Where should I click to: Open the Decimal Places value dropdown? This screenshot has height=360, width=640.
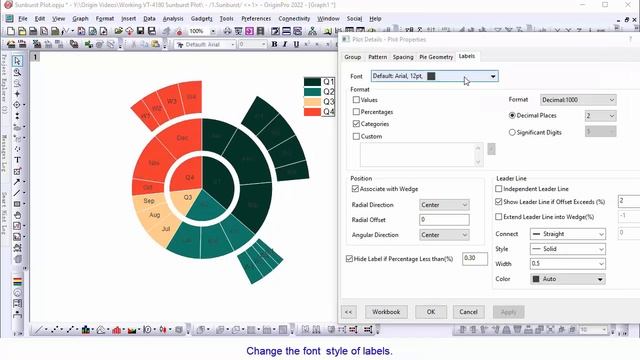(600, 116)
